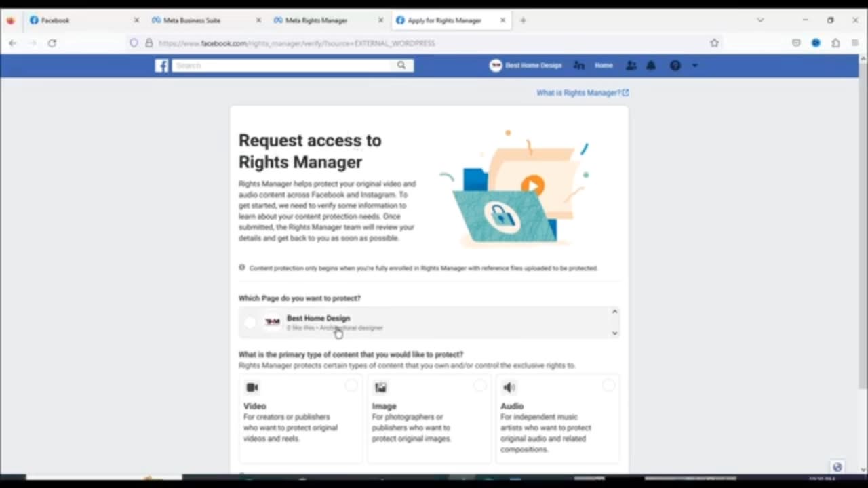Viewport: 868px width, 488px height.
Task: Close the Meta Business Suite tab
Action: [258, 20]
